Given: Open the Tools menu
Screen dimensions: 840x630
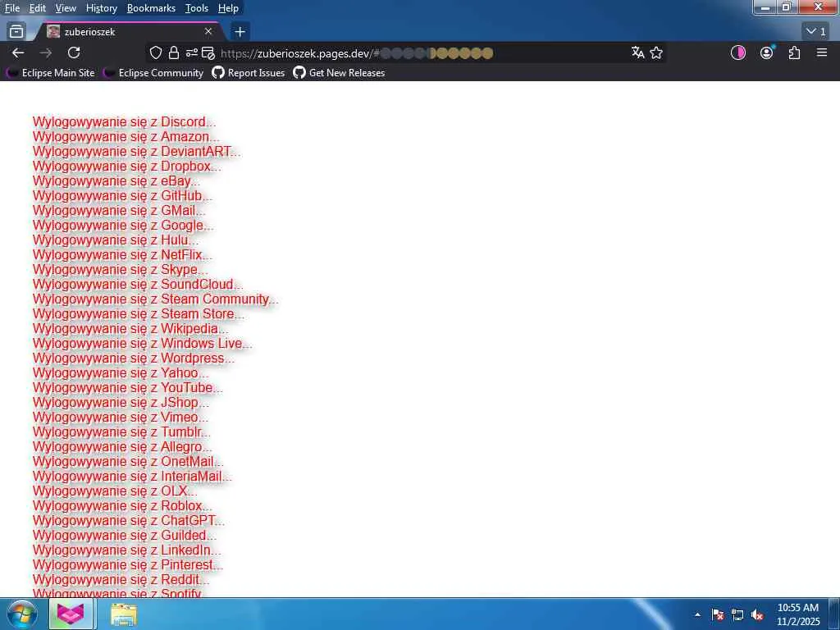Looking at the screenshot, I should (197, 8).
